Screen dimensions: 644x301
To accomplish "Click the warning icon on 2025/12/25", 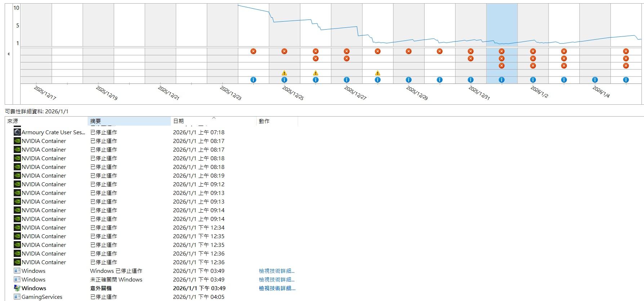I will (x=284, y=73).
